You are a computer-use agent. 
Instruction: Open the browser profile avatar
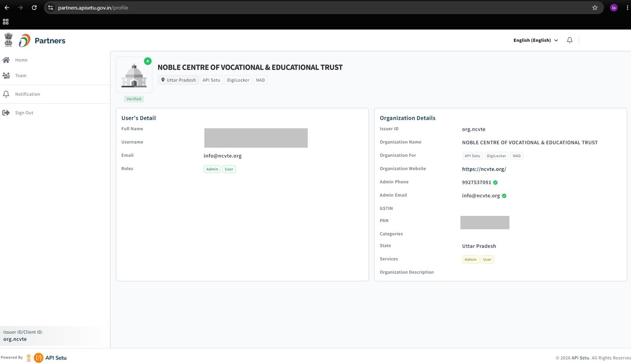point(614,7)
